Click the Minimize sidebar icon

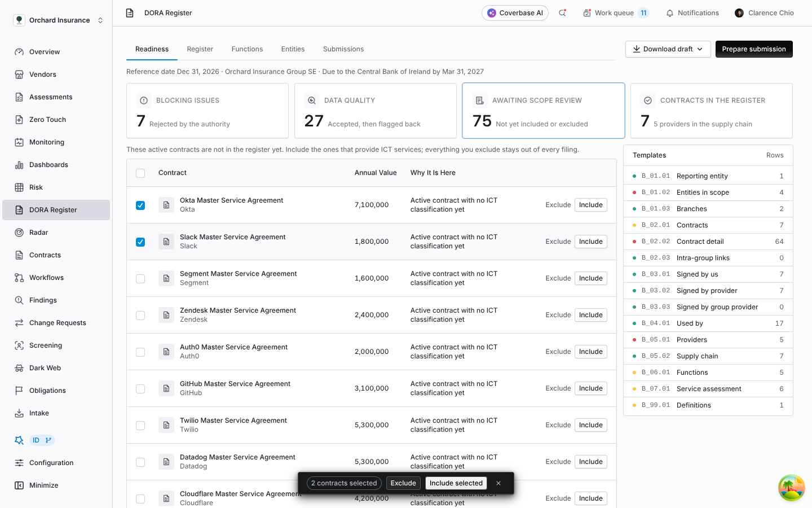pyautogui.click(x=19, y=485)
